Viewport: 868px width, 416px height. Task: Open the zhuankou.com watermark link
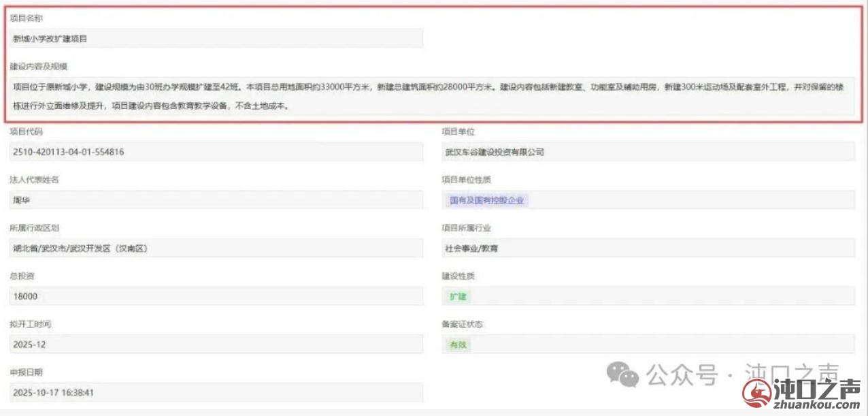(x=816, y=404)
